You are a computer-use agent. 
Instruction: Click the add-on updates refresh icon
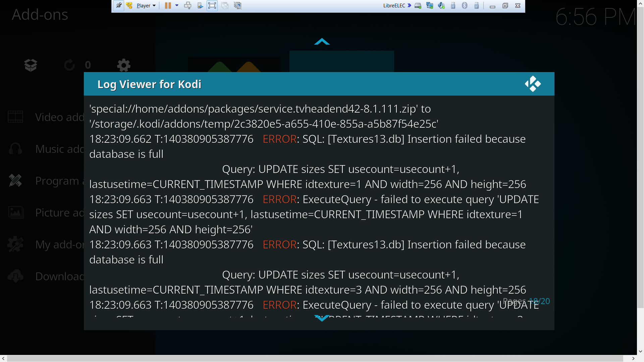pyautogui.click(x=70, y=65)
